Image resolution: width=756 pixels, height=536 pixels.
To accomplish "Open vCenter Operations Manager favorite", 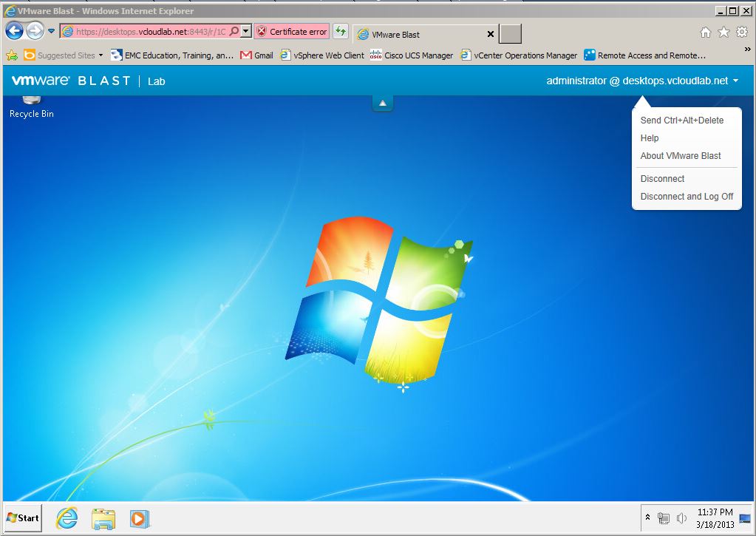I will click(519, 55).
